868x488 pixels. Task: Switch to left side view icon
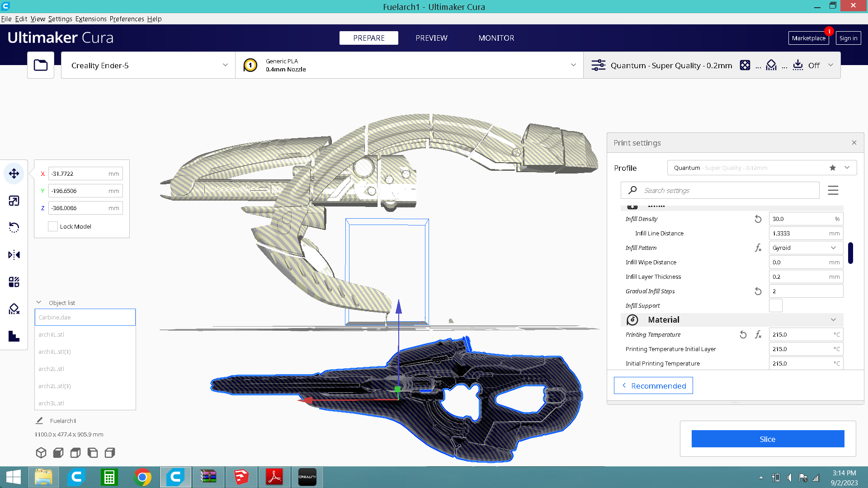93,452
